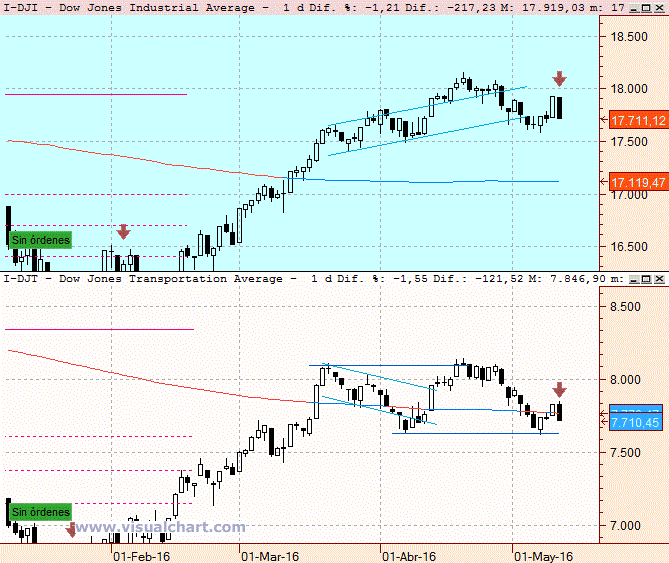The image size is (669, 563).
Task: Click the 8.000 price axis label
Action: tap(625, 380)
